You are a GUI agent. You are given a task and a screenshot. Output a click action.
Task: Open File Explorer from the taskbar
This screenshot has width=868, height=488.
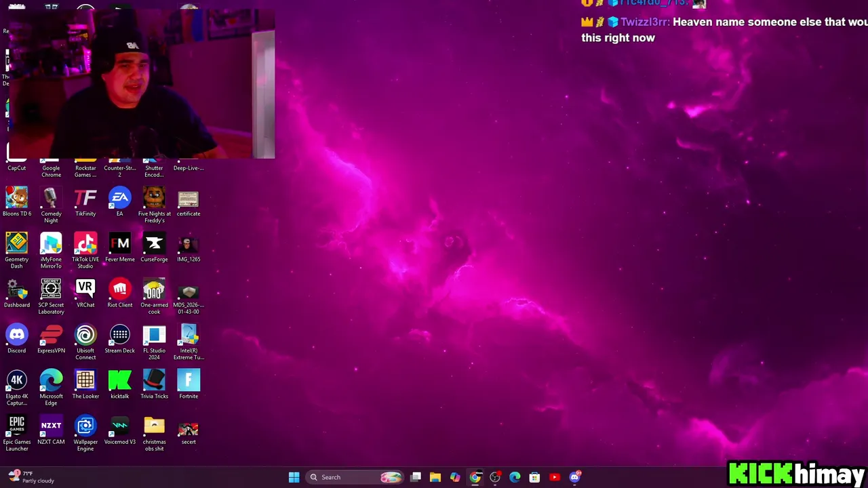[435, 477]
